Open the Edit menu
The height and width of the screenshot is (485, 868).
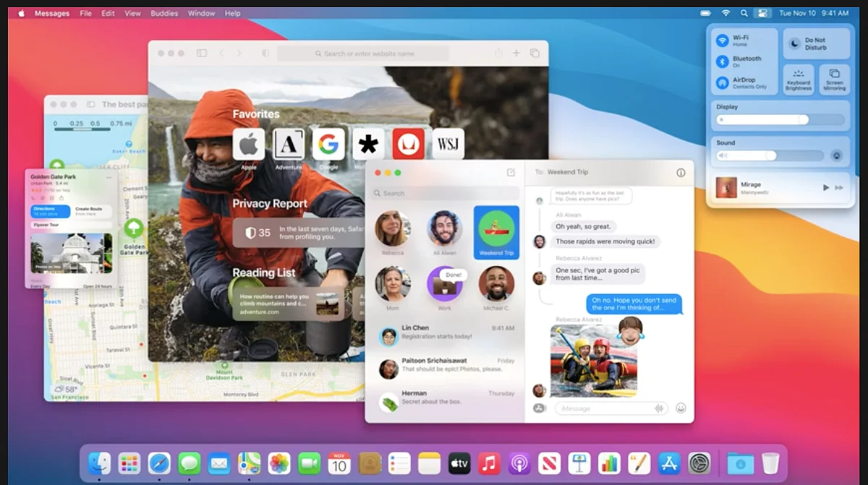click(x=108, y=13)
